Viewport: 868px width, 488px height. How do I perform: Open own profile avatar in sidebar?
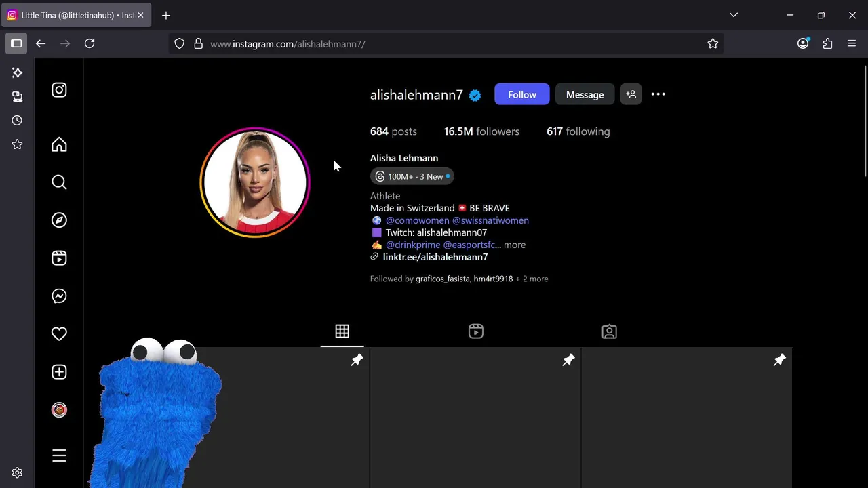(x=59, y=410)
